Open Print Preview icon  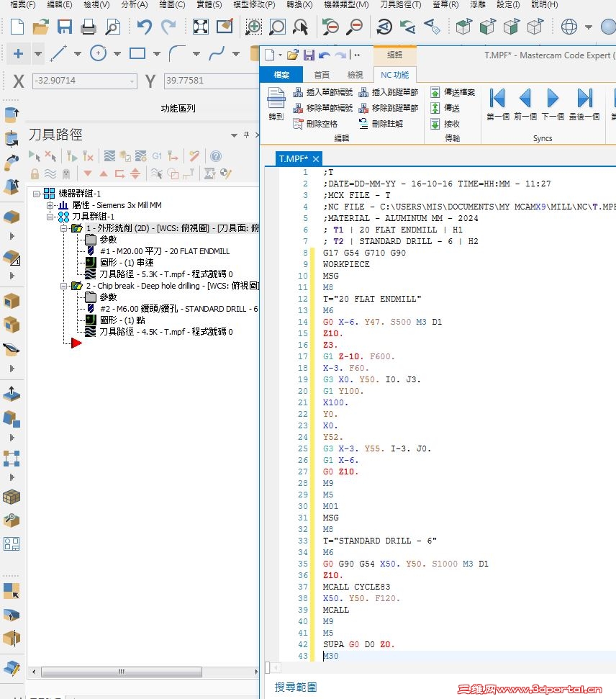(x=112, y=27)
